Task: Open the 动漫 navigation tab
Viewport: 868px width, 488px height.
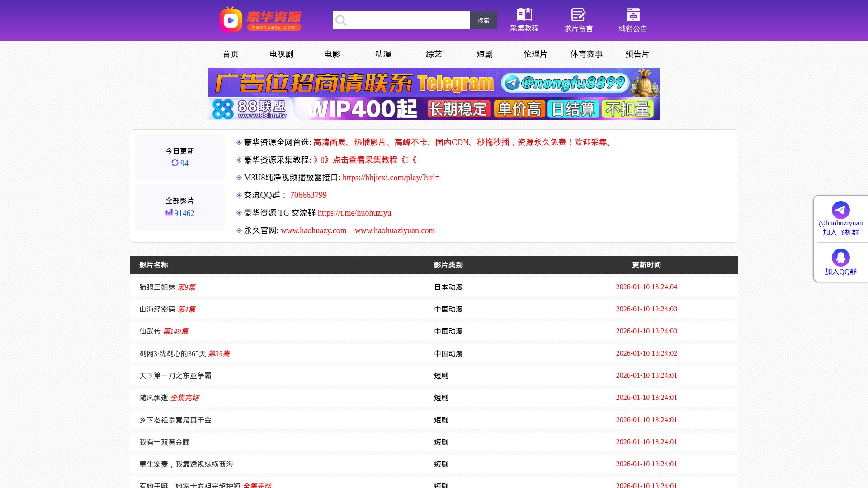Action: coord(383,54)
